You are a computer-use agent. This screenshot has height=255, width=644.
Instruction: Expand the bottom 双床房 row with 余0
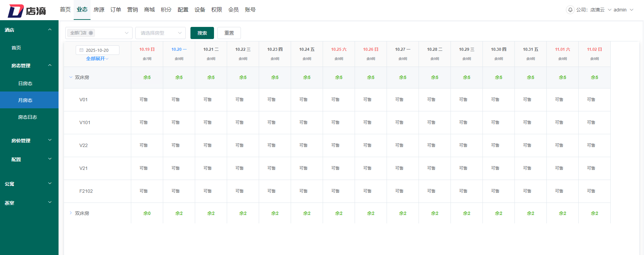click(x=71, y=213)
